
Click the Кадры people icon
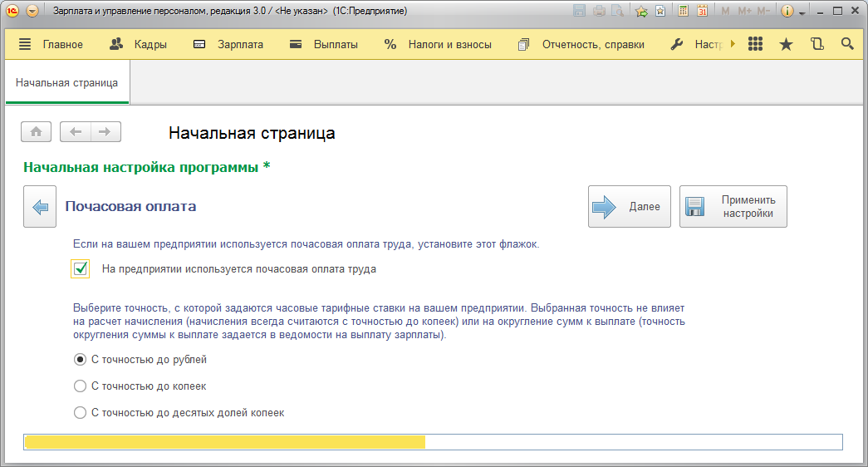[116, 44]
